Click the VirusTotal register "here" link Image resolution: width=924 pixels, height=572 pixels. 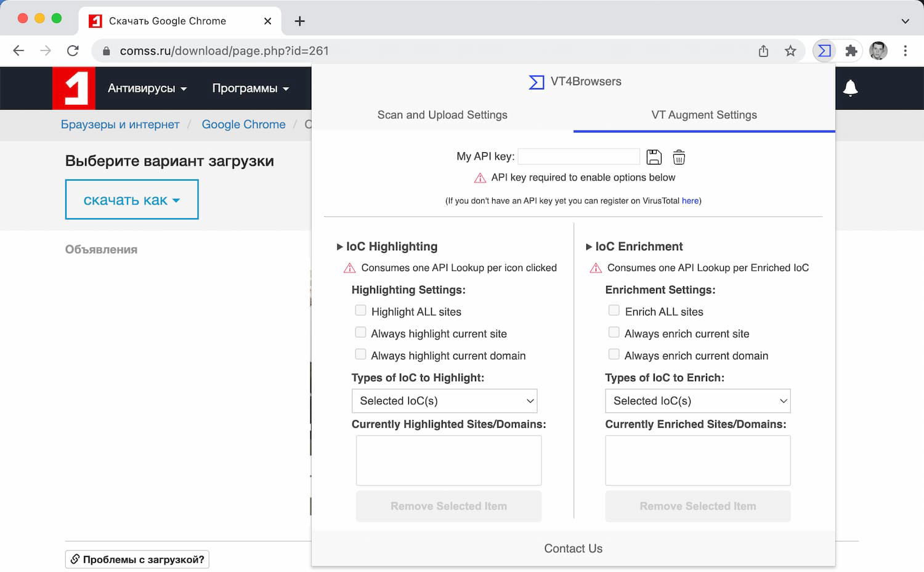click(x=690, y=200)
